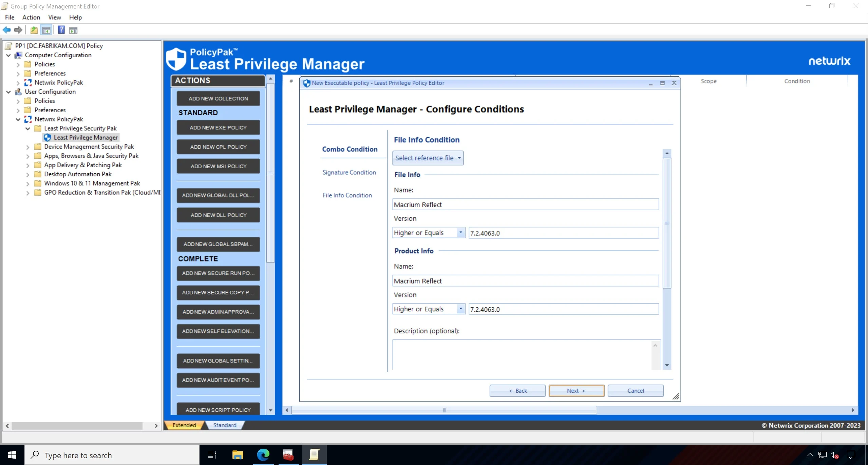The height and width of the screenshot is (465, 868).
Task: Click ADD NEW EXE POLICY
Action: pos(218,128)
